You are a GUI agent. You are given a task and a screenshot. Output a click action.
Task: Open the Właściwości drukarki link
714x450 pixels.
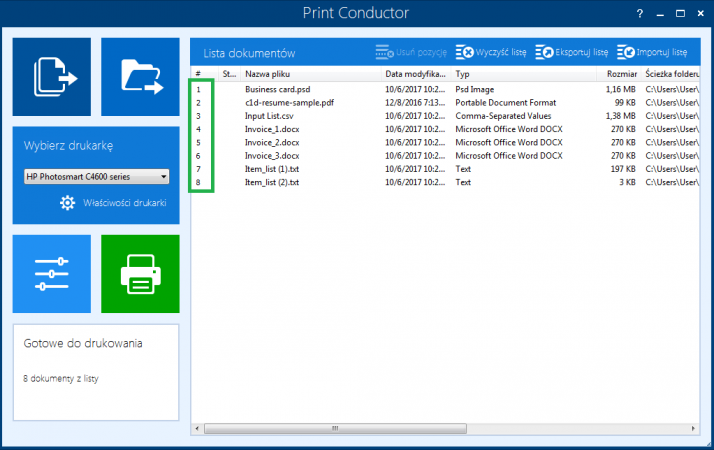(x=124, y=203)
